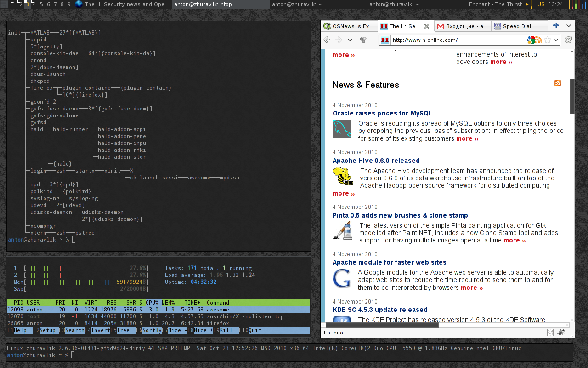Viewport: 588px width, 368px height.
Task: Open 'Oracle raises prices for MySQL' headline
Action: coord(382,113)
